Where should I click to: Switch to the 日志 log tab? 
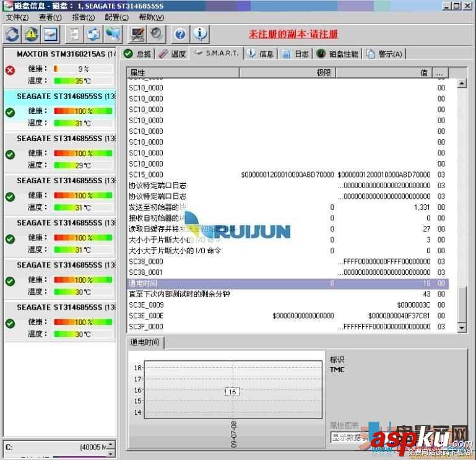(295, 54)
